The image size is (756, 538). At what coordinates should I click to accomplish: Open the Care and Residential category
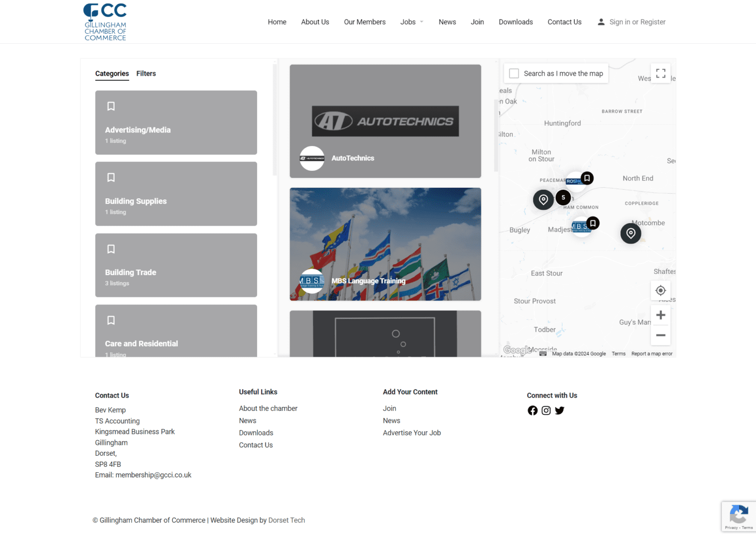(176, 331)
